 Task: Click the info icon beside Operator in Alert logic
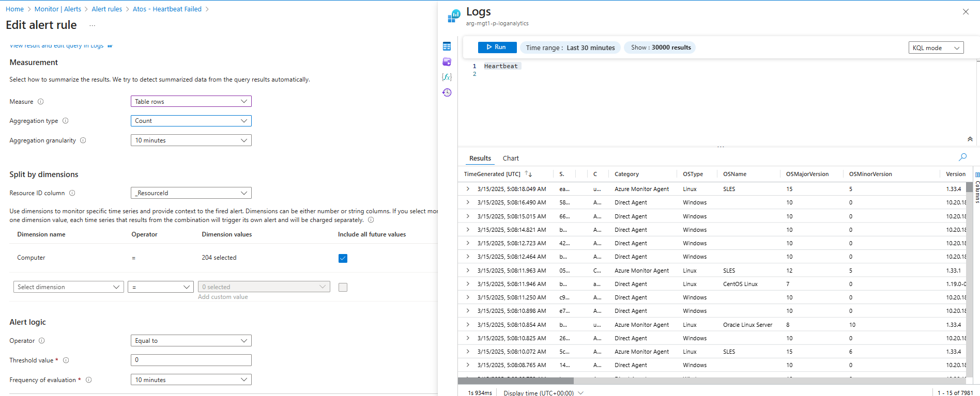(x=42, y=341)
